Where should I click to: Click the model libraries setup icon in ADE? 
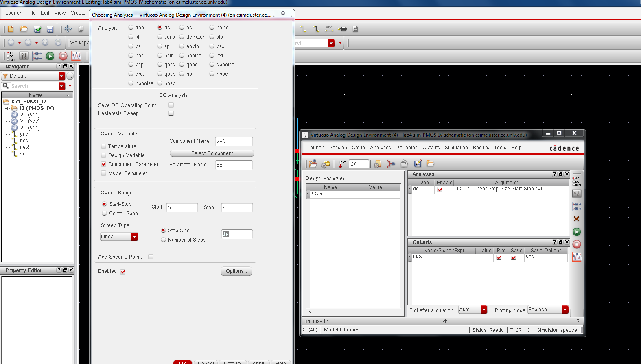click(x=378, y=164)
